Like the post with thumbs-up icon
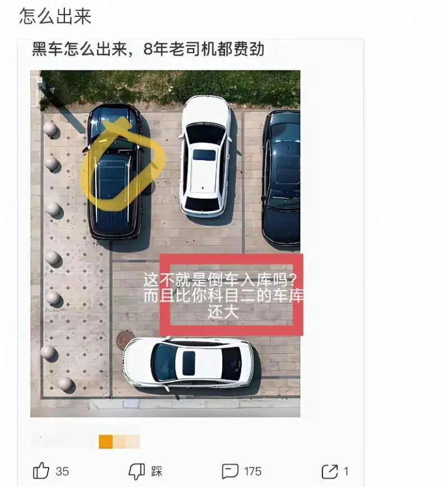Viewport: 448px width, 487px height. pos(41,471)
